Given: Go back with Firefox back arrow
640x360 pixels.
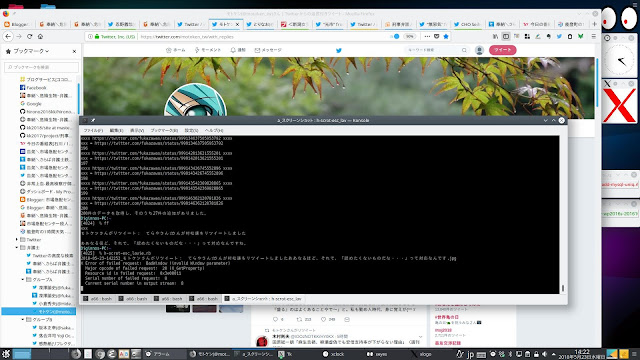Looking at the screenshot, I should (8, 36).
